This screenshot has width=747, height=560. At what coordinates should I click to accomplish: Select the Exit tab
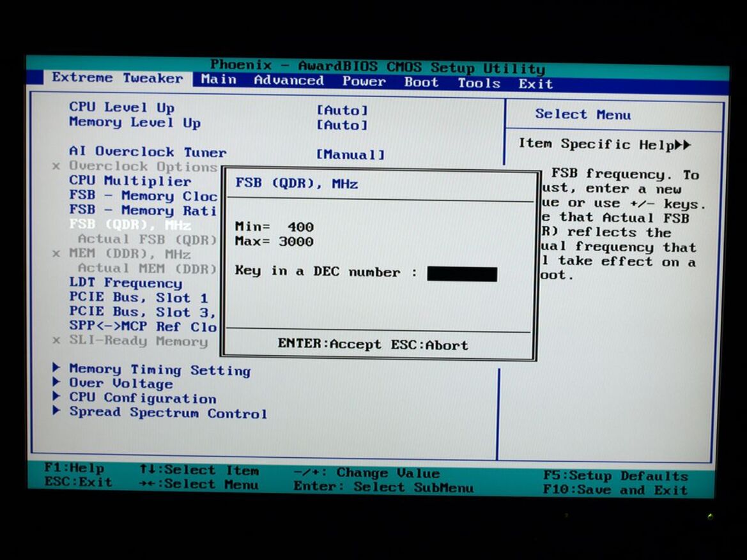[x=535, y=84]
